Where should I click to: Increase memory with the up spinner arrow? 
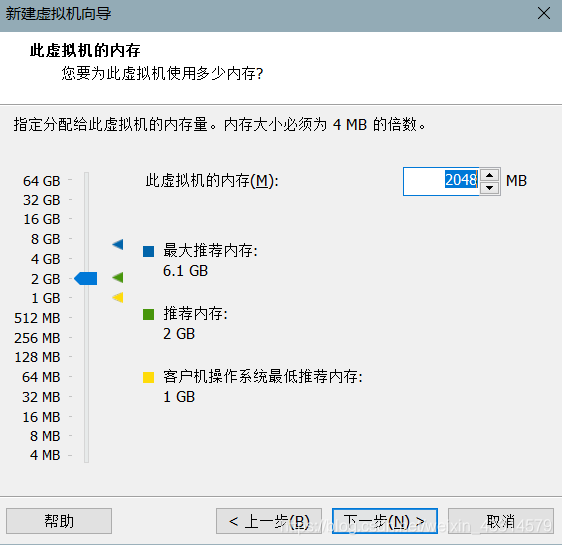[x=490, y=175]
